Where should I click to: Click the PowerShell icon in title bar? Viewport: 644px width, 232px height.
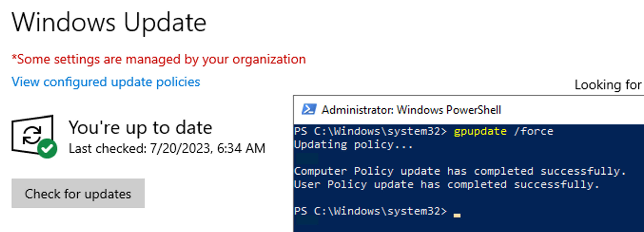(x=309, y=109)
